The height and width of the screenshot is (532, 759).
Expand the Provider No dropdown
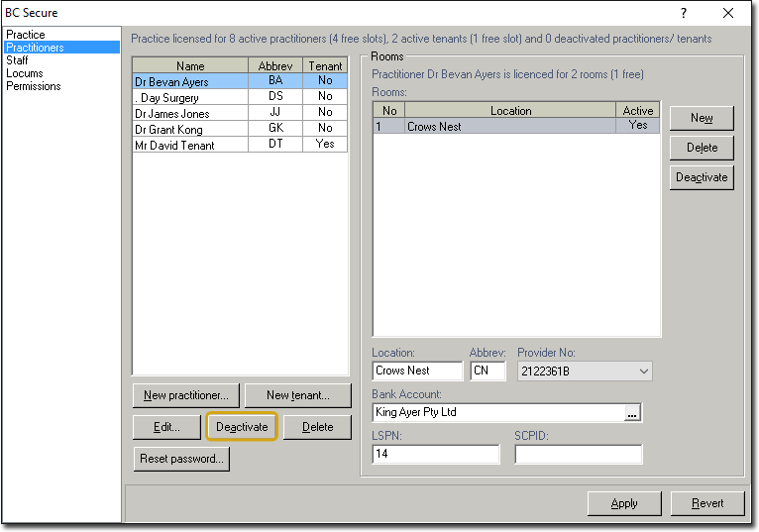644,372
